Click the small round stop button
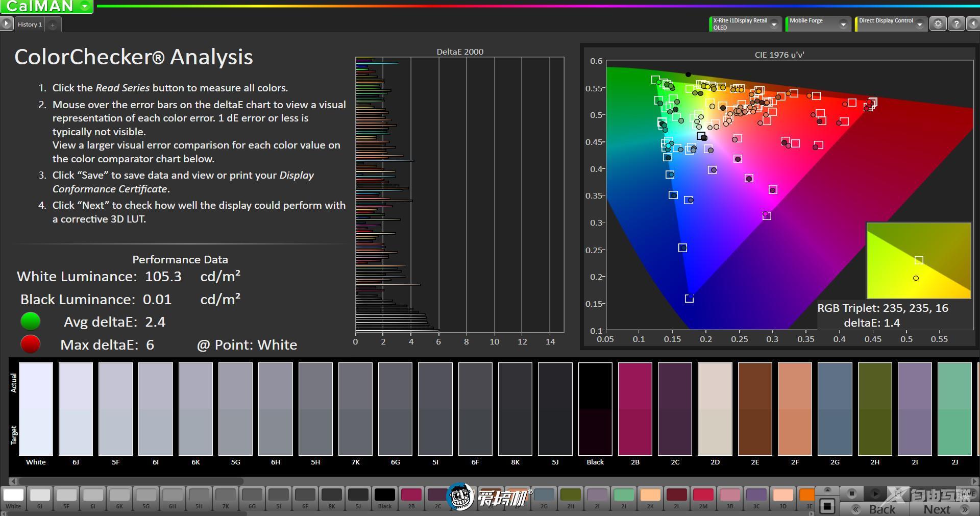 point(851,494)
